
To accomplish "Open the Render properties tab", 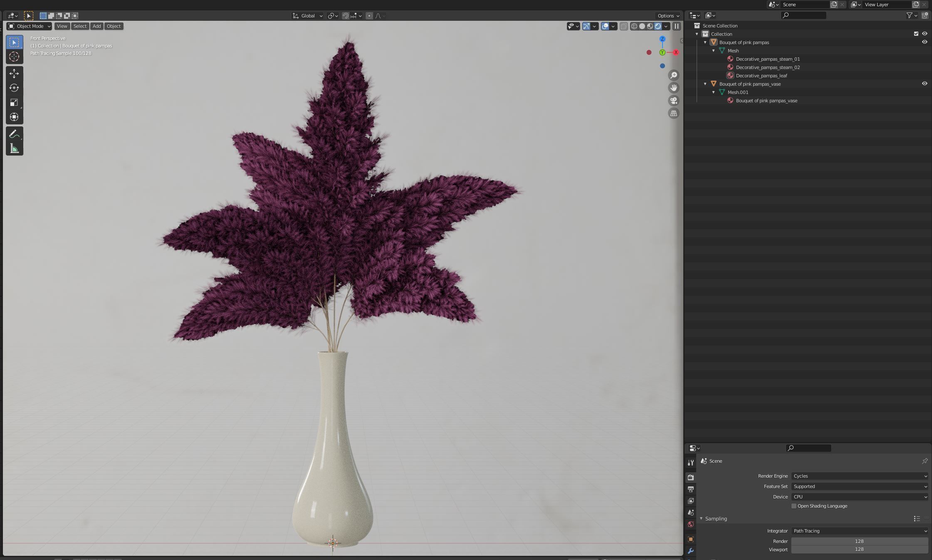I will 691,477.
